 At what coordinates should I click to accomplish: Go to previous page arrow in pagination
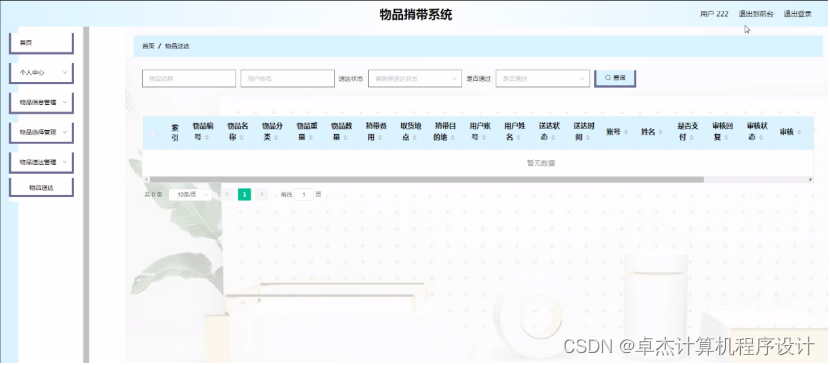point(228,195)
